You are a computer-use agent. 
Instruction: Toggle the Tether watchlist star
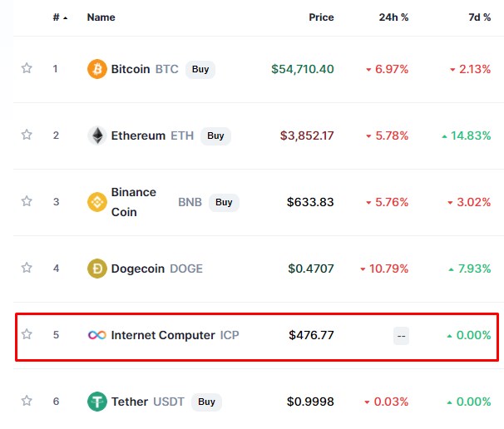(27, 401)
